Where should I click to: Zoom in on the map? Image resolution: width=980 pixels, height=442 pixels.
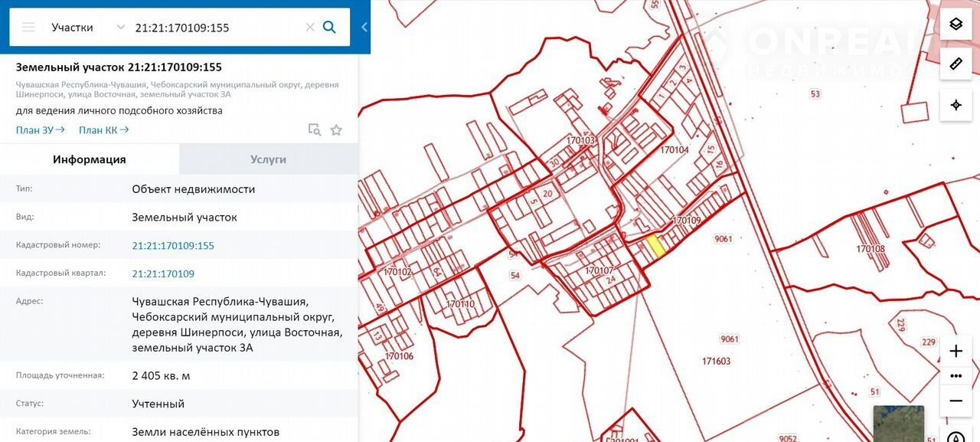pyautogui.click(x=955, y=352)
